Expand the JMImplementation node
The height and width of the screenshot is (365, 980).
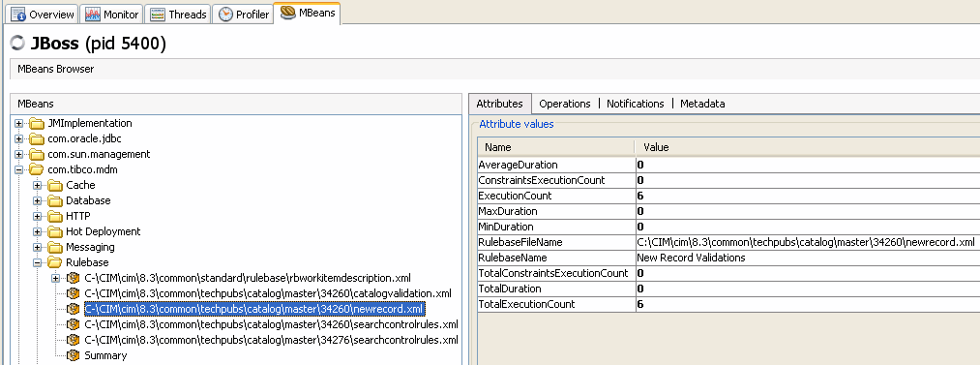click(18, 123)
